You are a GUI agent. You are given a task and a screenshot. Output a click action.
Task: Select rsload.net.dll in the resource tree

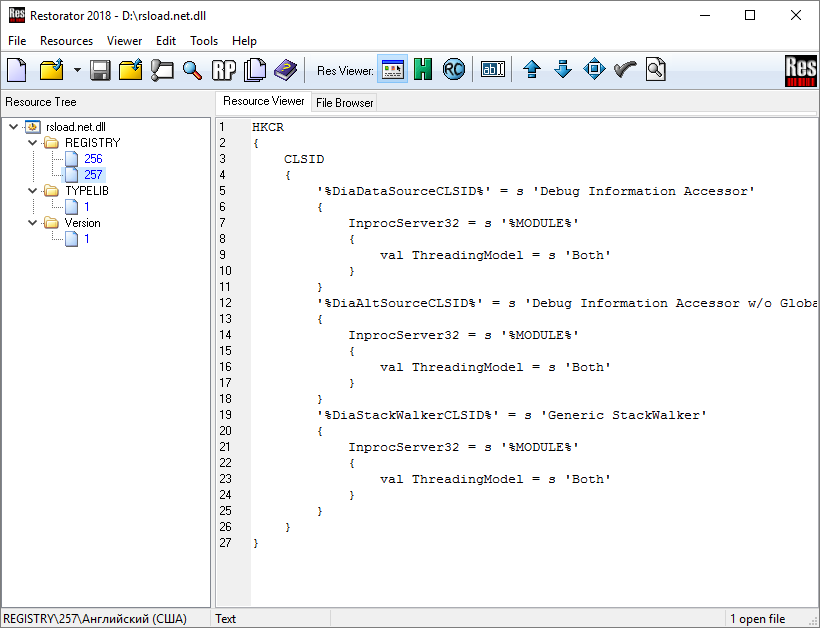pyautogui.click(x=76, y=127)
